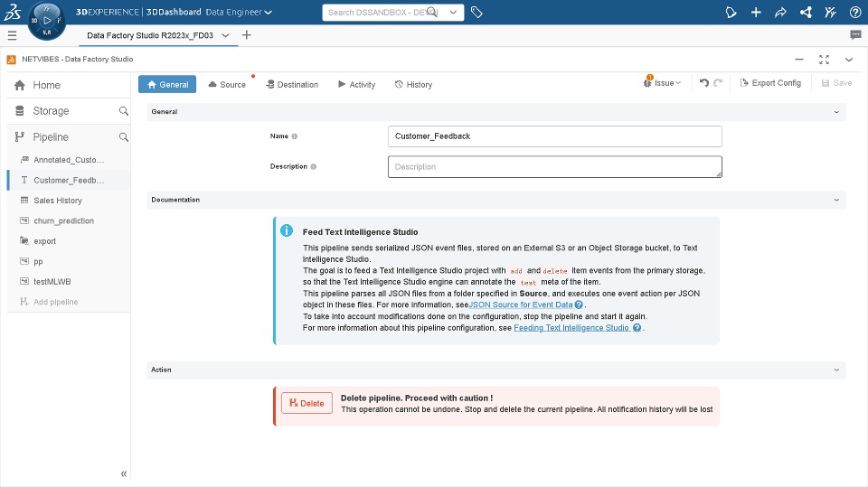Screen dimensions: 868x487
Task: Click the Description text field
Action: click(554, 166)
